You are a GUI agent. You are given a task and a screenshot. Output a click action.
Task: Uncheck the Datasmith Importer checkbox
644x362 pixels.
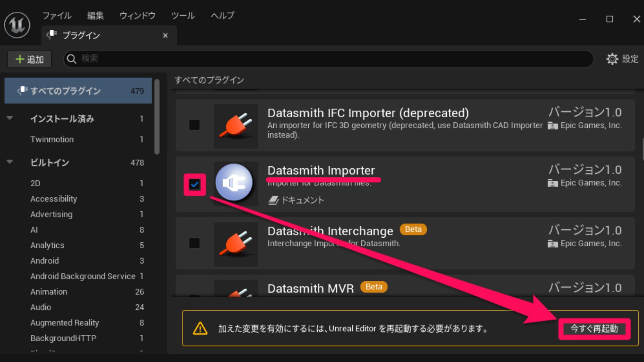195,184
